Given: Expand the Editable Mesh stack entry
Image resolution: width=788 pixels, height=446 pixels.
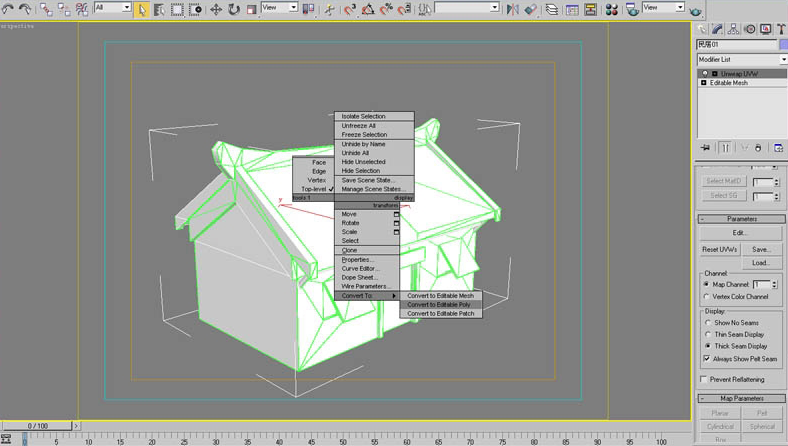Looking at the screenshot, I should (704, 83).
